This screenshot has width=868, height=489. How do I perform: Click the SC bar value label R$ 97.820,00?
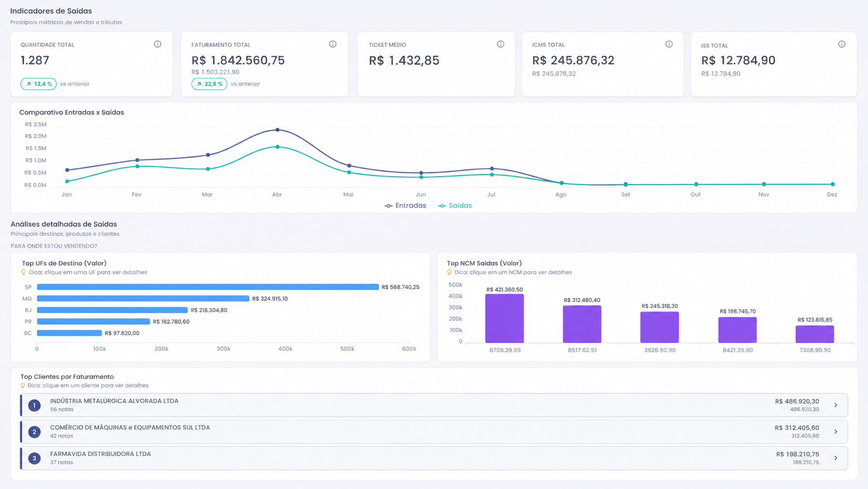pyautogui.click(x=122, y=333)
